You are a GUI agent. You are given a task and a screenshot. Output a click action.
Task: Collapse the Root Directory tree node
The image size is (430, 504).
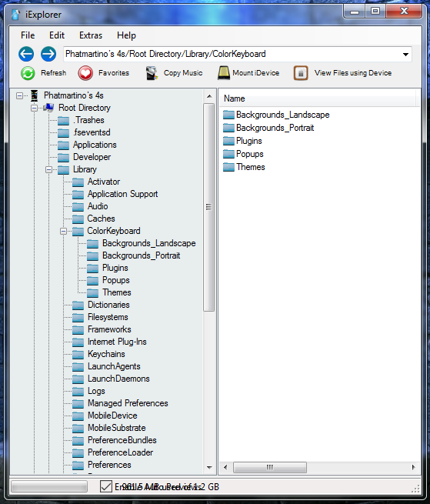click(34, 108)
